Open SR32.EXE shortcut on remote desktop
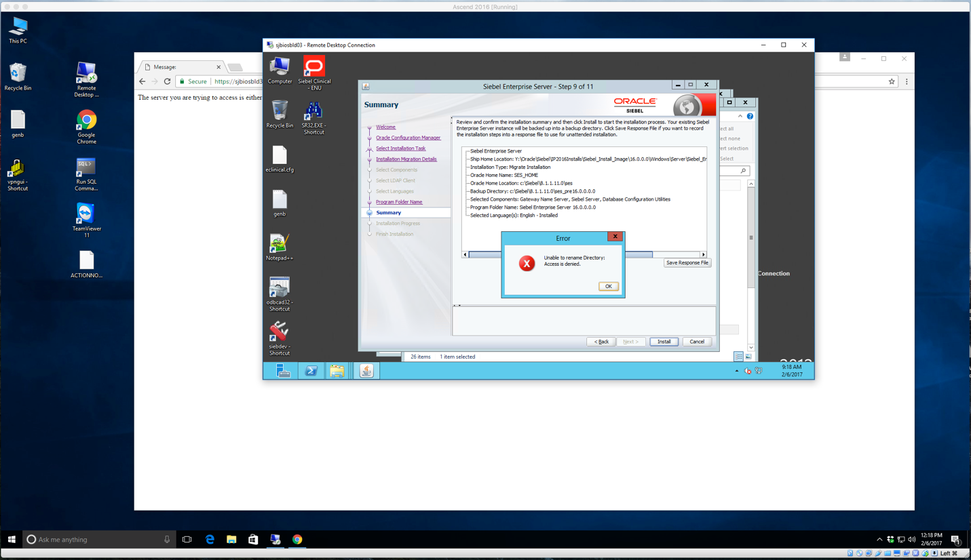 [x=313, y=118]
